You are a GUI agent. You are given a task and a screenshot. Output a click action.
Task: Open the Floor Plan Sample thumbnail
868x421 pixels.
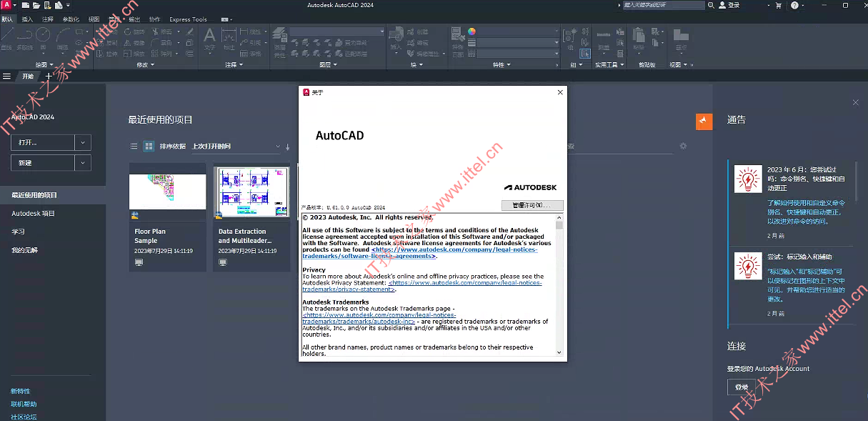click(168, 190)
